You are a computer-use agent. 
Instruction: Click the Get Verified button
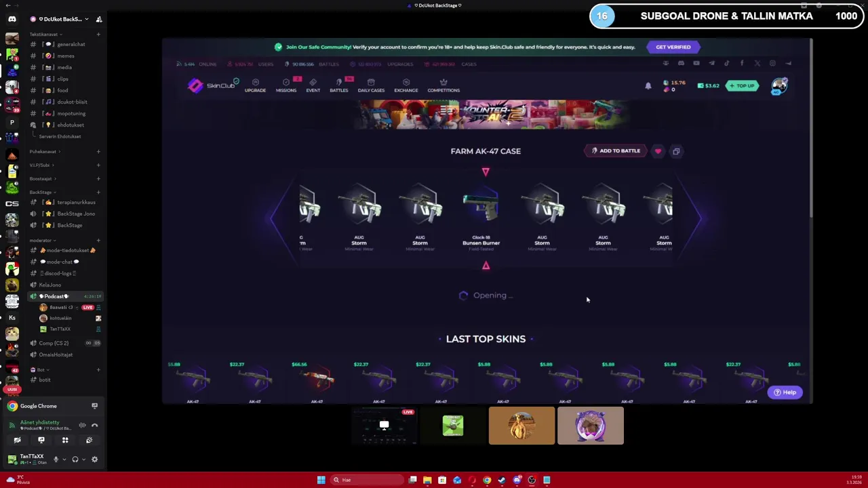[x=673, y=47]
